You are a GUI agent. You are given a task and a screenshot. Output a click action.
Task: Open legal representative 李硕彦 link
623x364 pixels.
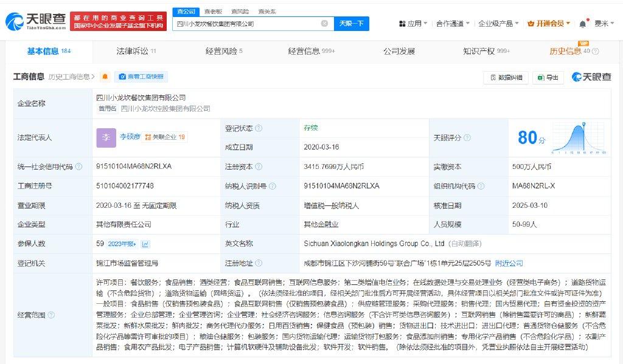pos(130,137)
